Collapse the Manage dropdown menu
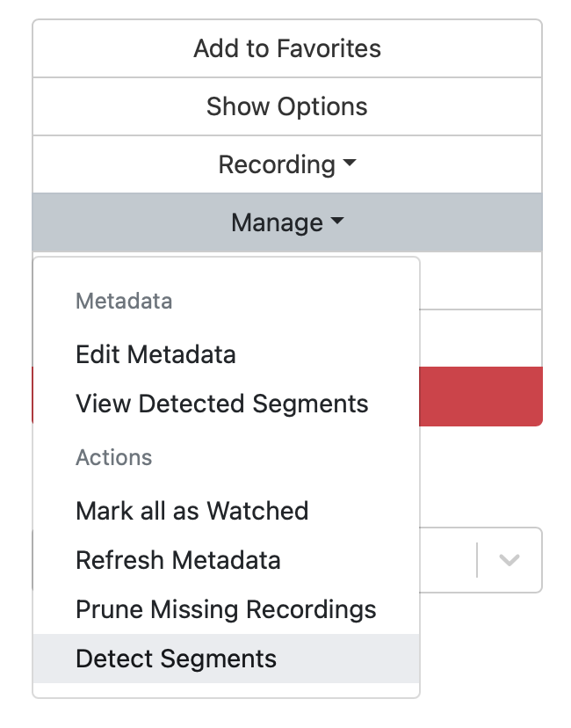 [287, 222]
